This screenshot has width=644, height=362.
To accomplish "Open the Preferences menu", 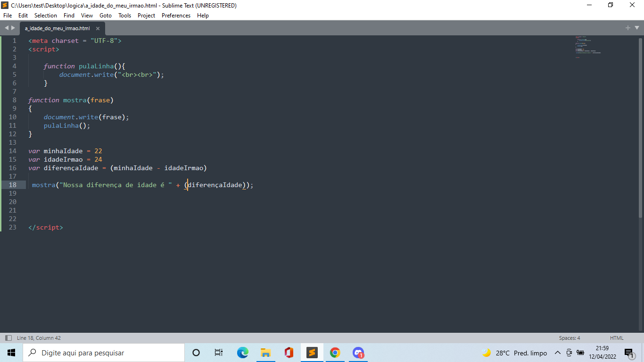I will (x=176, y=16).
